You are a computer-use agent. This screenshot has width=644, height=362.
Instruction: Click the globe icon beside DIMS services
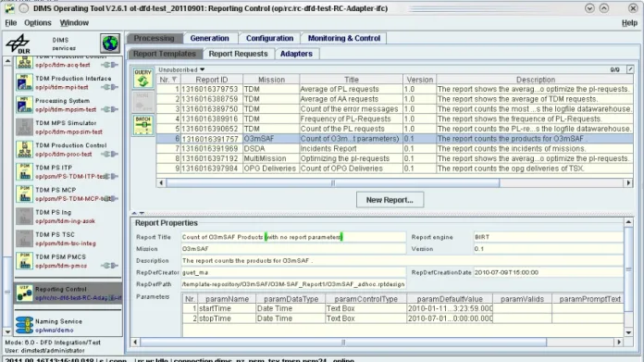110,44
